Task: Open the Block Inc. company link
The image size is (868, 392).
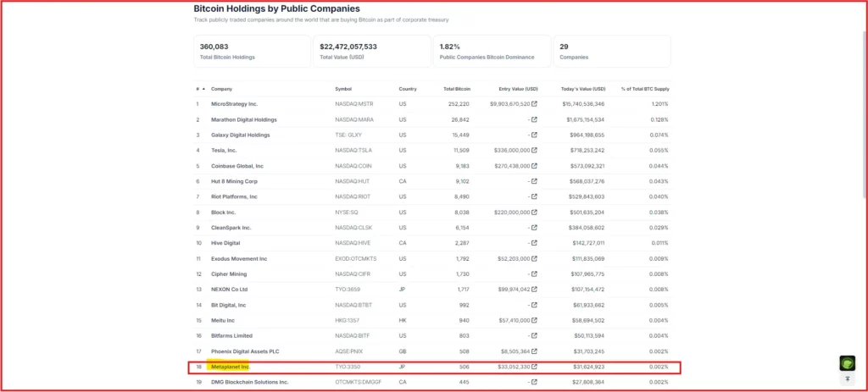Action: [223, 212]
